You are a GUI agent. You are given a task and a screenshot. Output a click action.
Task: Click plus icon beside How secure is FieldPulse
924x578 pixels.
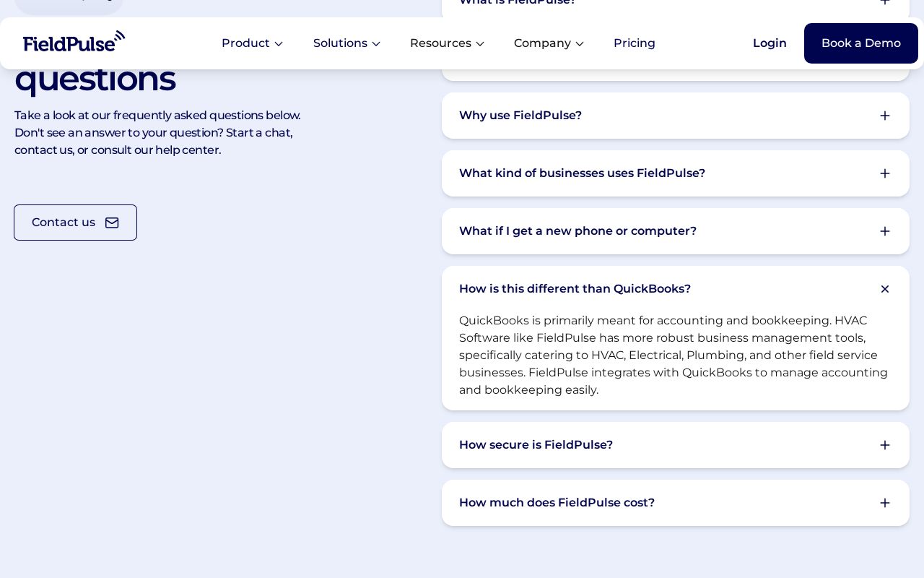point(884,445)
